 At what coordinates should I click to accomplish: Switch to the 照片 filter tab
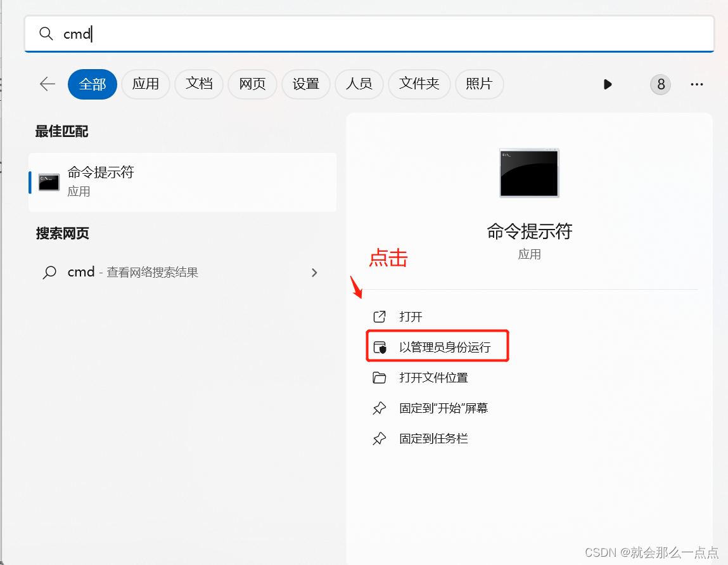[x=480, y=84]
